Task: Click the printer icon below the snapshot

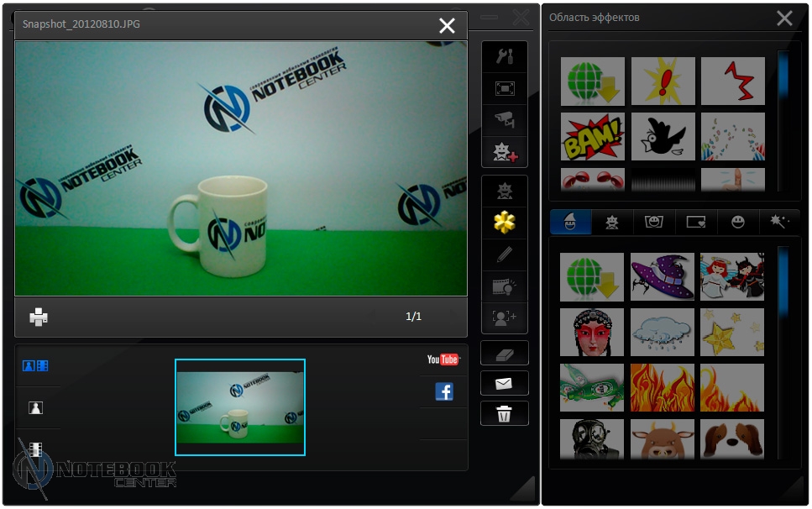Action: [39, 317]
